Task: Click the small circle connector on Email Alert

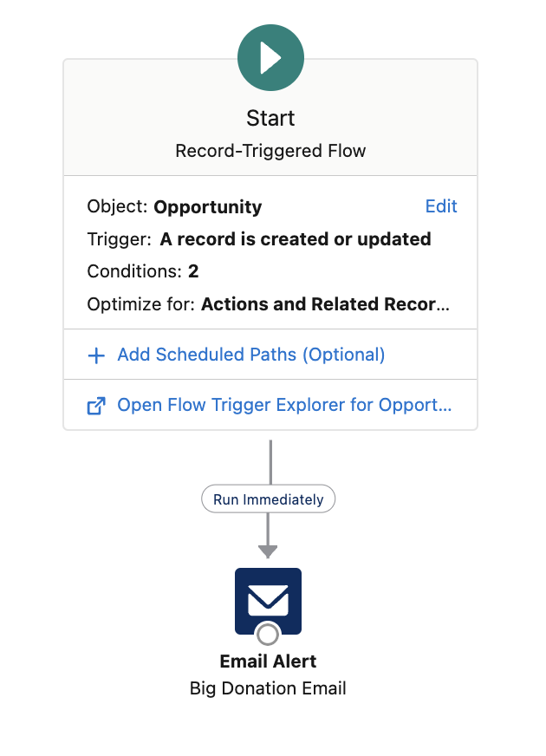Action: coord(268,634)
